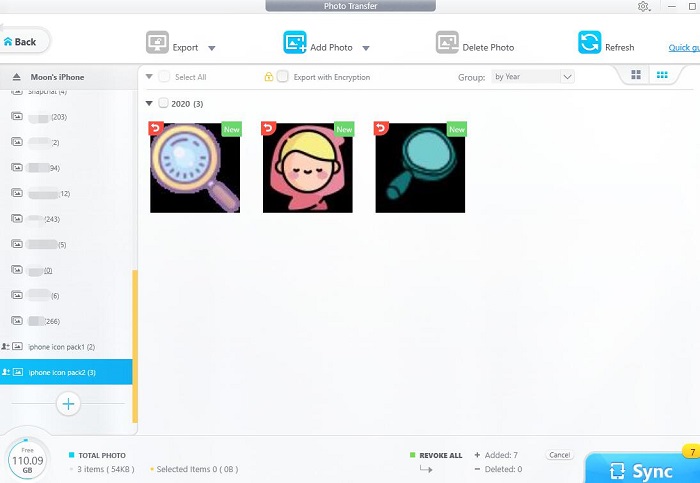Select the iphone icon pack2 album
700x483 pixels.
coord(66,372)
